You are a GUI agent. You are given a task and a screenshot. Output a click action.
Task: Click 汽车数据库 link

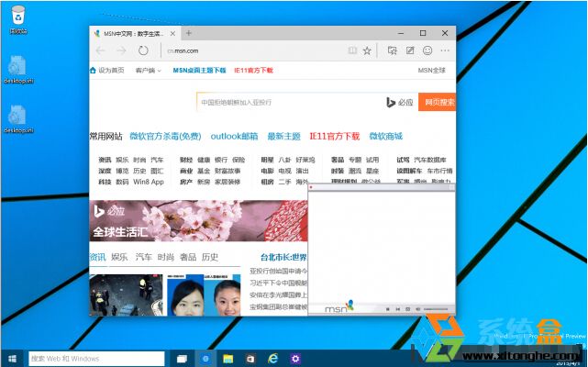430,160
